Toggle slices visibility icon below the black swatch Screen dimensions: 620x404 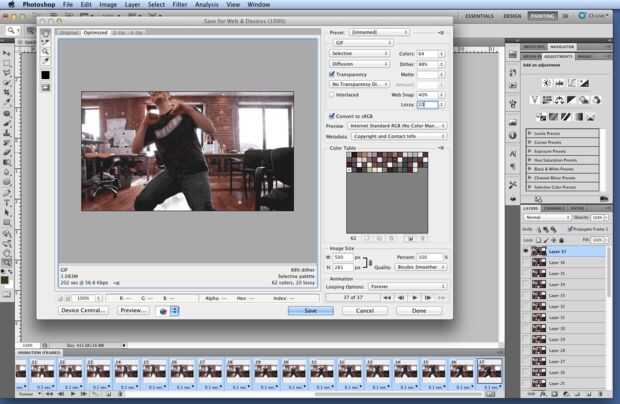pyautogui.click(x=45, y=87)
